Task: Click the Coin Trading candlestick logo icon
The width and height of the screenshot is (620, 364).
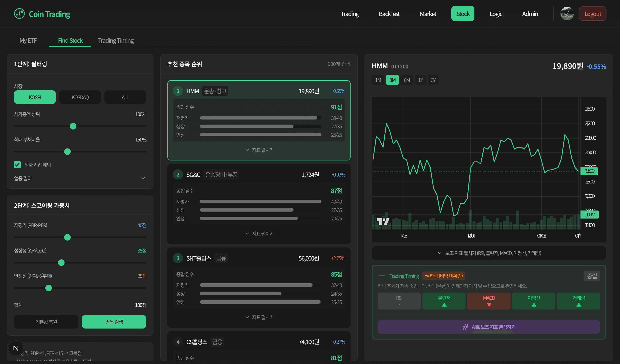Action: tap(19, 14)
